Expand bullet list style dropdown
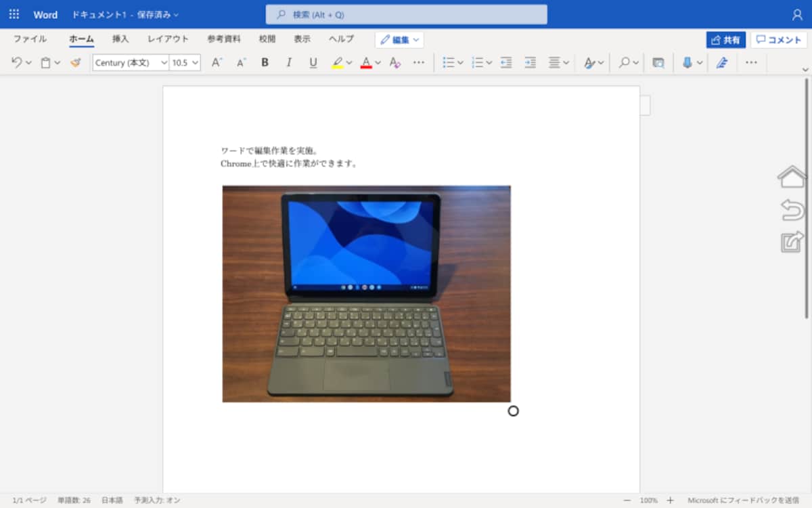Image resolution: width=812 pixels, height=508 pixels. [x=460, y=63]
